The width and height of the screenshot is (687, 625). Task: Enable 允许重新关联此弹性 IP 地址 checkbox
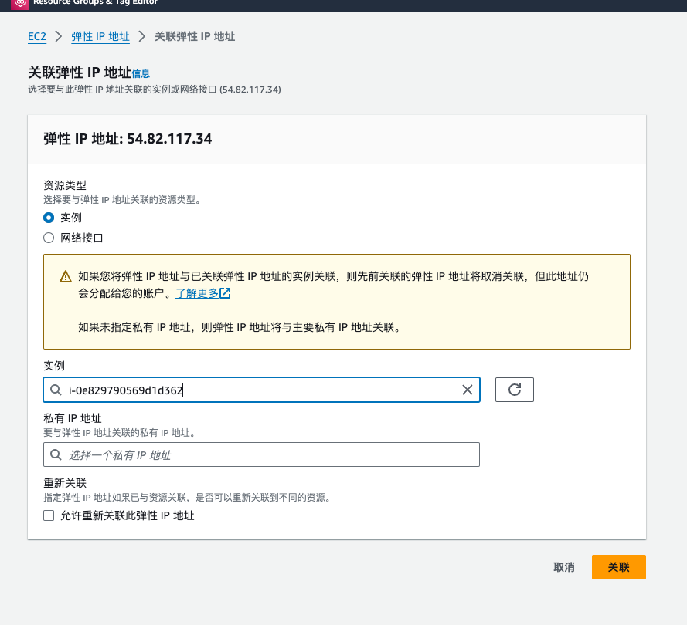click(x=48, y=516)
